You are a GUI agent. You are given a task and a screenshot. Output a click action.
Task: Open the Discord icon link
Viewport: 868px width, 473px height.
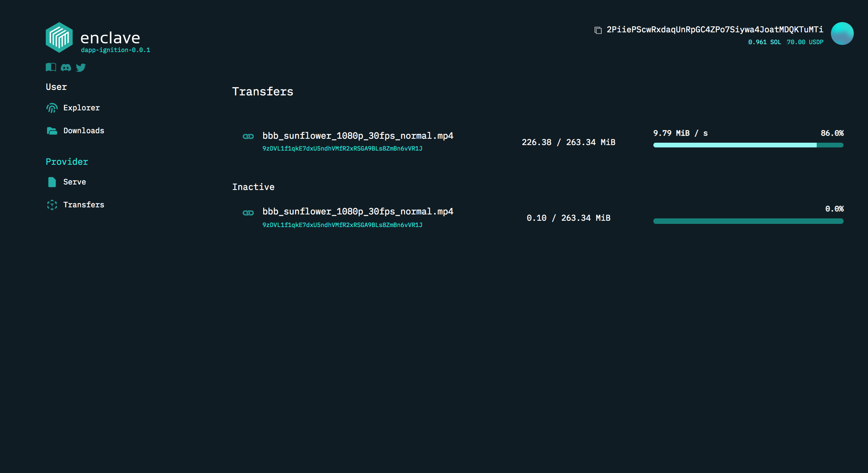point(66,68)
